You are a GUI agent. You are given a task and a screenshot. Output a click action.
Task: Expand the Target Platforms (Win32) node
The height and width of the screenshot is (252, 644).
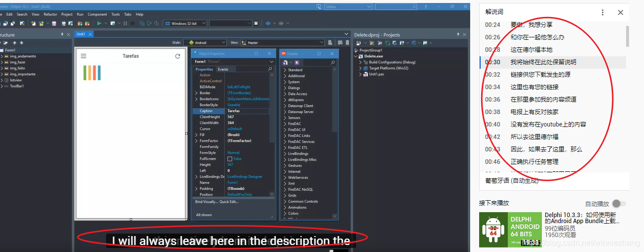[361, 68]
